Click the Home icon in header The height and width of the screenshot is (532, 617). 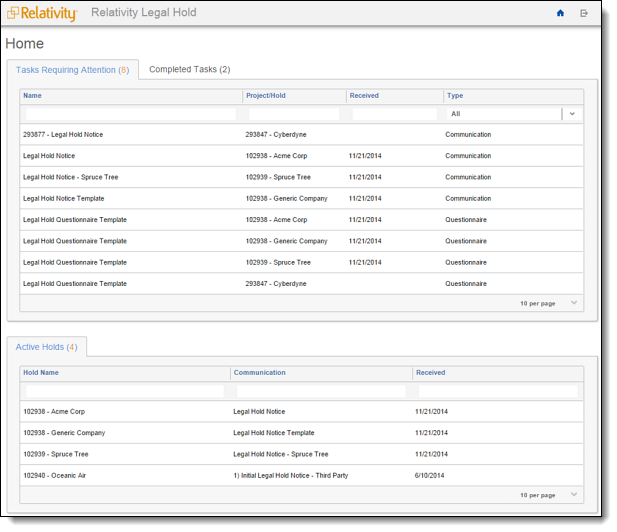point(560,13)
